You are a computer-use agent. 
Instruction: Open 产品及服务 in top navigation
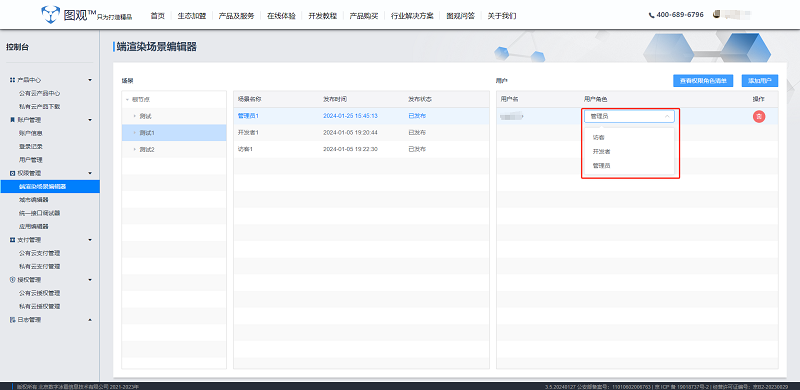[x=236, y=16]
